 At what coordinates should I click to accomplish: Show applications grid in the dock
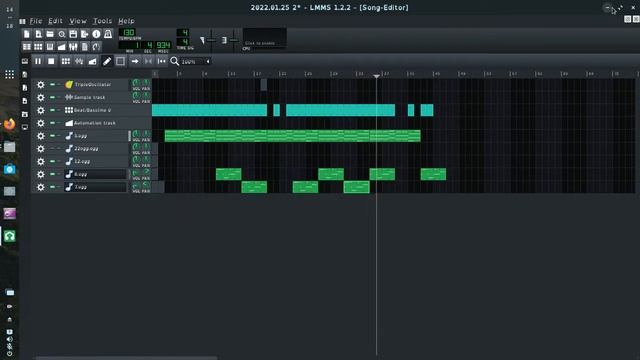coord(9,74)
